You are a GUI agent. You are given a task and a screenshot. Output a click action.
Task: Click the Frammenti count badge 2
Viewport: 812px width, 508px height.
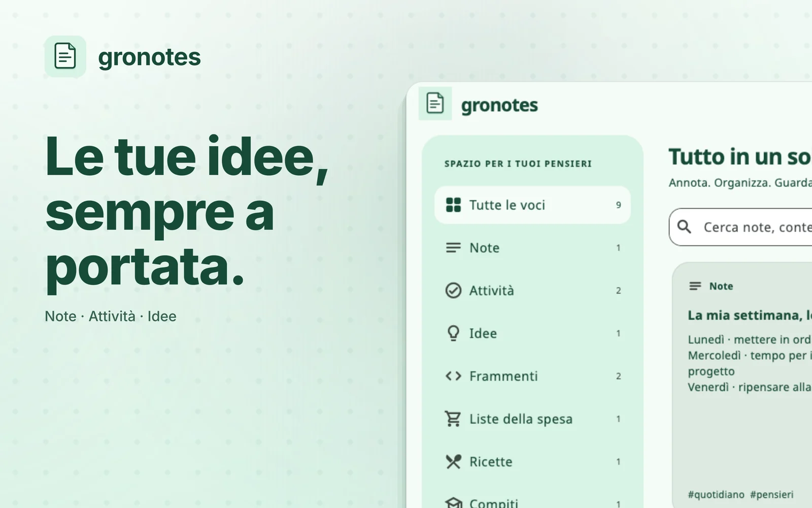[x=618, y=376]
